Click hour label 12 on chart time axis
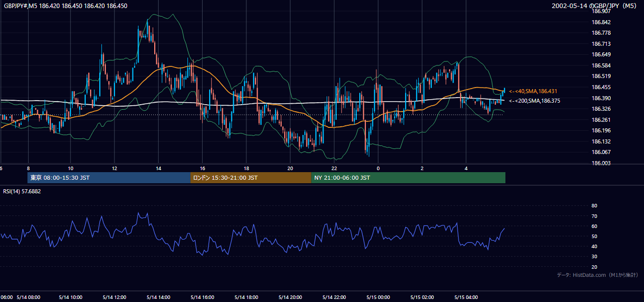Image resolution: width=644 pixels, height=302 pixels. click(114, 168)
